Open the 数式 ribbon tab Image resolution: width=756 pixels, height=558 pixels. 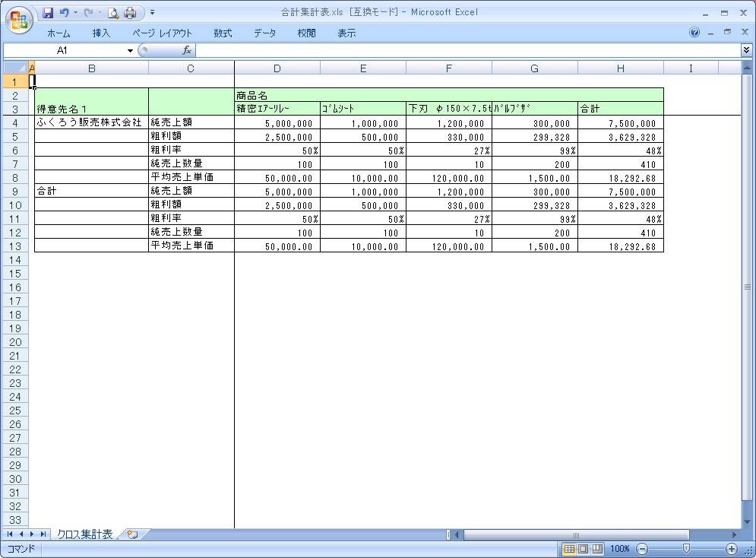(x=223, y=33)
